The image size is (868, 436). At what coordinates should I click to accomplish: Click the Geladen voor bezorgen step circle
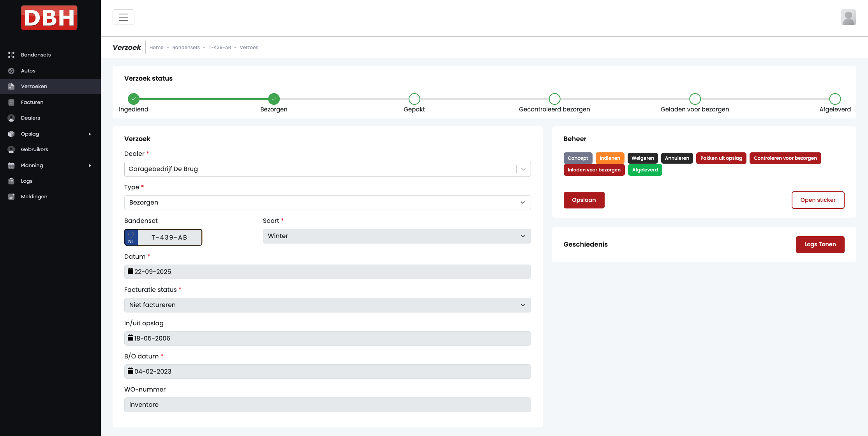(x=695, y=99)
